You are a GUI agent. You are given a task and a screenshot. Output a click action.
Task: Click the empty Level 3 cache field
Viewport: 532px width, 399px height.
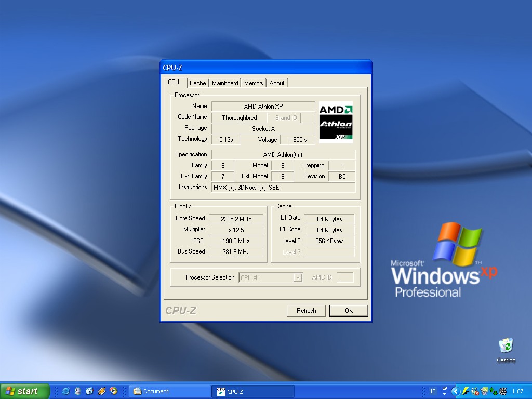[x=329, y=252]
